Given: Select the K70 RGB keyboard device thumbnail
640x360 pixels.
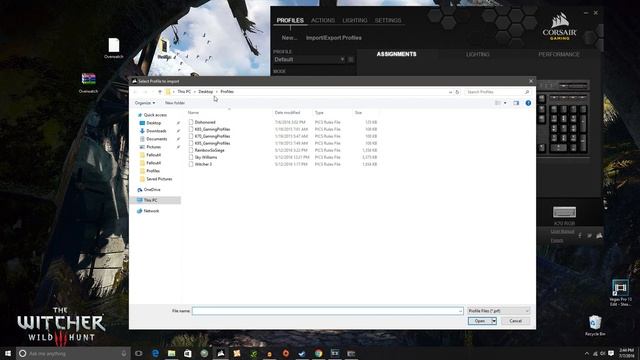Looking at the screenshot, I should 564,212.
